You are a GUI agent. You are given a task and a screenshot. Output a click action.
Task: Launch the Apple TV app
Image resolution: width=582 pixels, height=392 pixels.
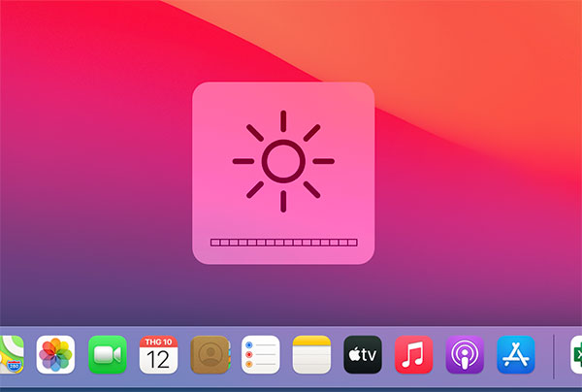coord(363,354)
